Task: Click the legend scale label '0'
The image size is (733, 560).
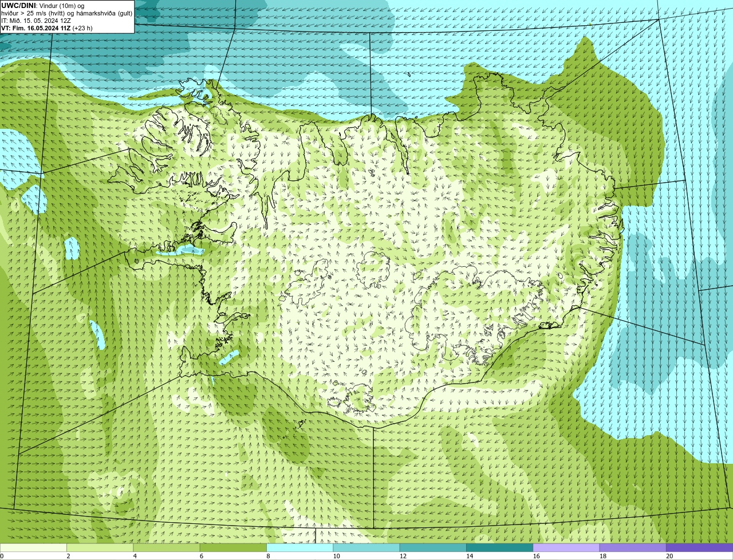Action: tap(2, 556)
